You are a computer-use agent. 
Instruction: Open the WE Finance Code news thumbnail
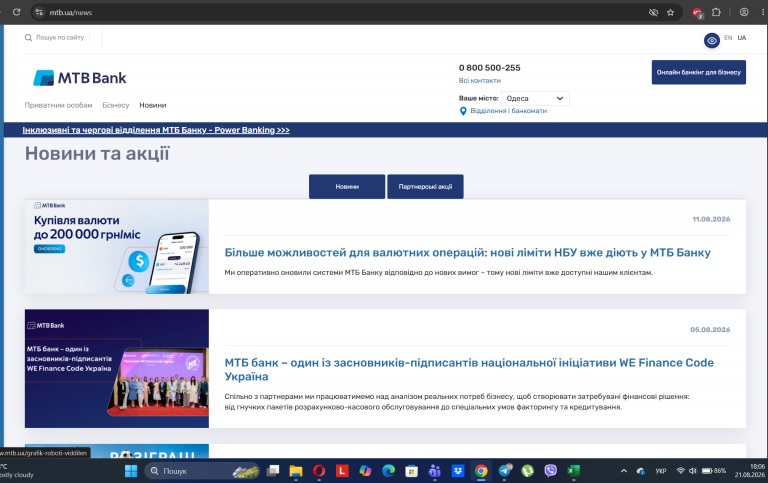117,368
